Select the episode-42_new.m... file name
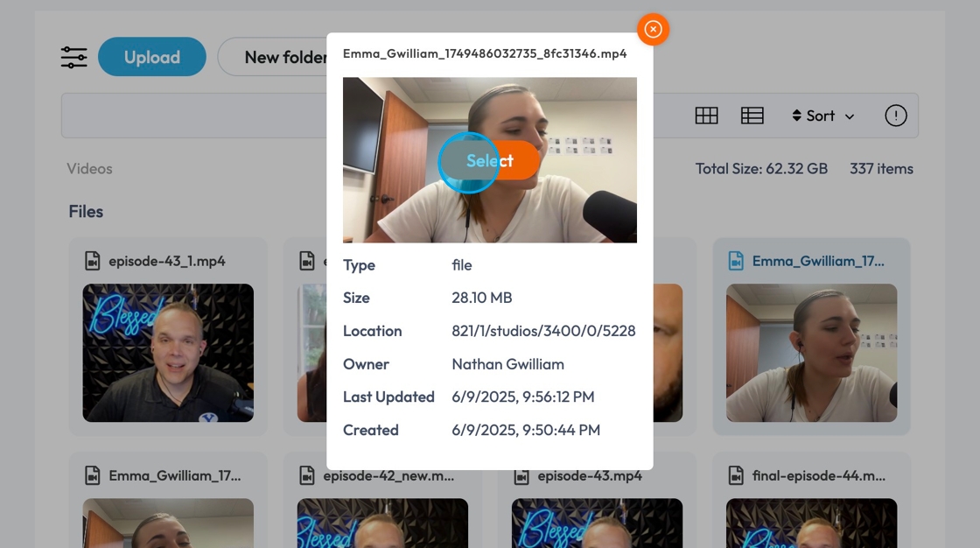Image resolution: width=980 pixels, height=548 pixels. 388,475
